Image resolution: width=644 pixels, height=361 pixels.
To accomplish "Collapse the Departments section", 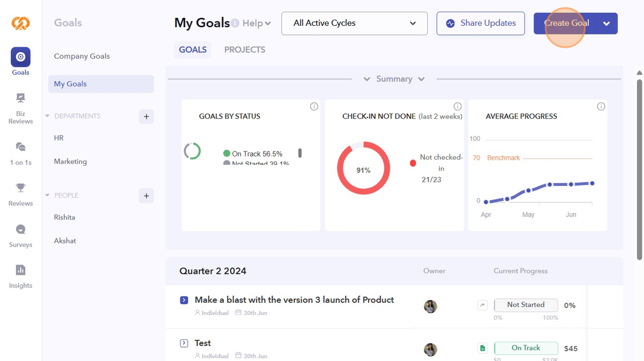I will (x=47, y=116).
